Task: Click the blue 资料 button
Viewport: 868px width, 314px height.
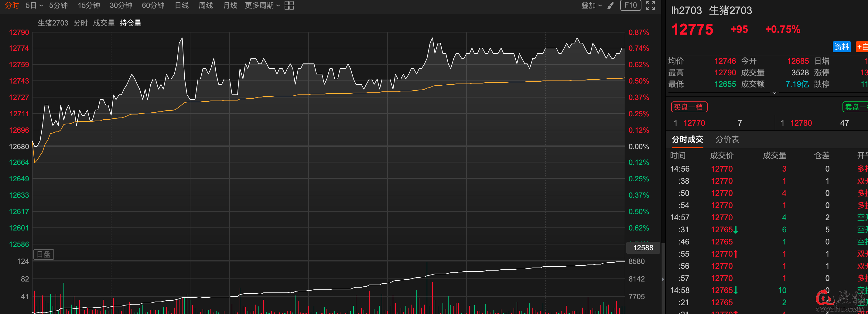Action: click(841, 46)
